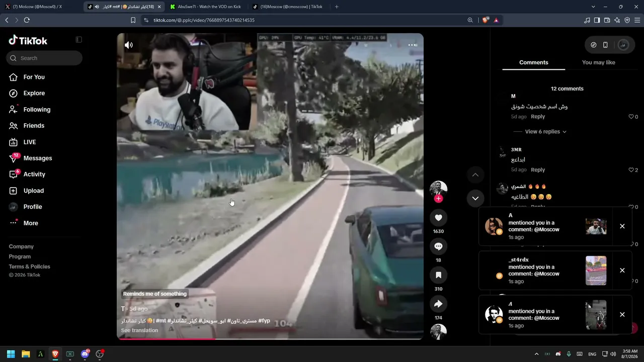
Task: Click the Reminds me of something label
Action: pyautogui.click(x=155, y=294)
